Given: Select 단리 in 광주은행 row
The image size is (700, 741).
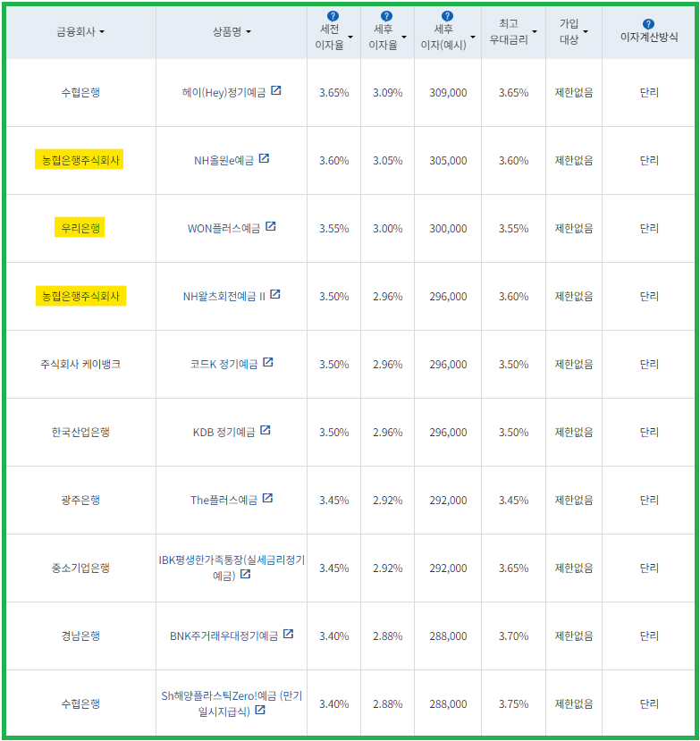Looking at the screenshot, I should 649,501.
